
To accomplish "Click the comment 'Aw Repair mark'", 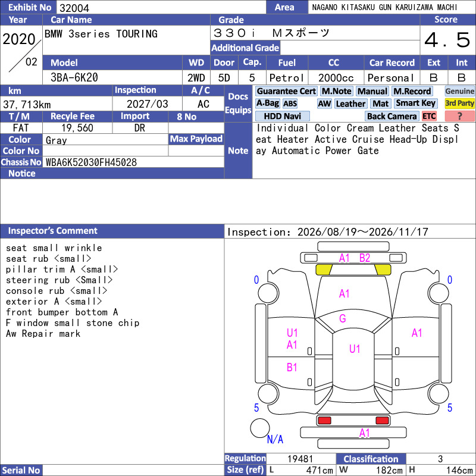I will point(43,333).
